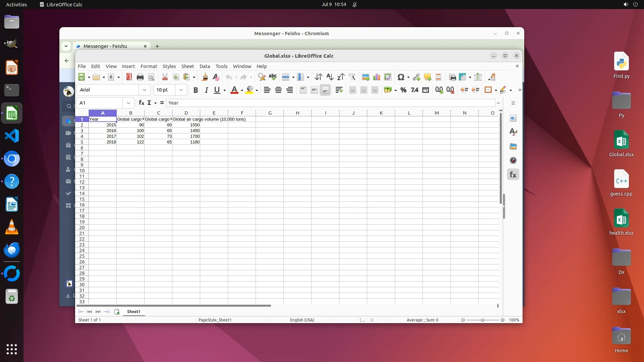Toggle Wrap Text for cell
The height and width of the screenshot is (362, 644).
(339, 90)
